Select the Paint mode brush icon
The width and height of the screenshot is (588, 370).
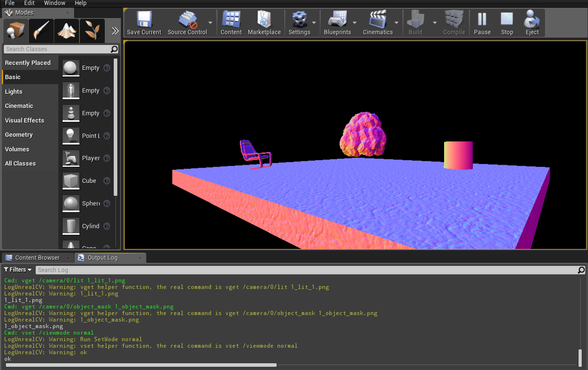[41, 31]
